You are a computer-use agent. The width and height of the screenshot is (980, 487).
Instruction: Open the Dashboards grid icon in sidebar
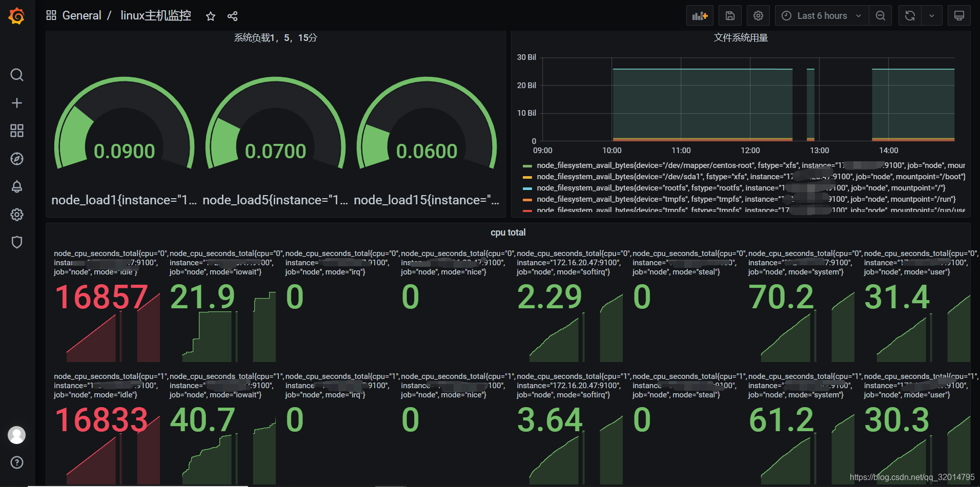[17, 131]
